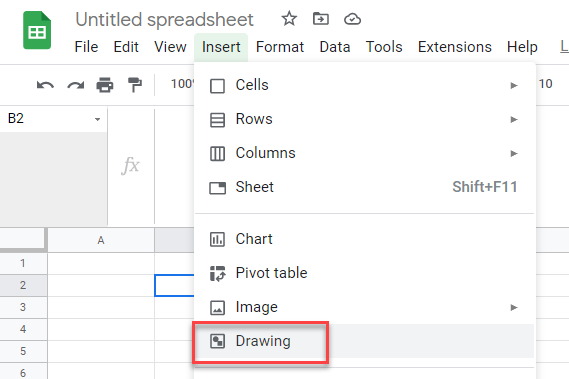Select row 5 header

(x=23, y=351)
